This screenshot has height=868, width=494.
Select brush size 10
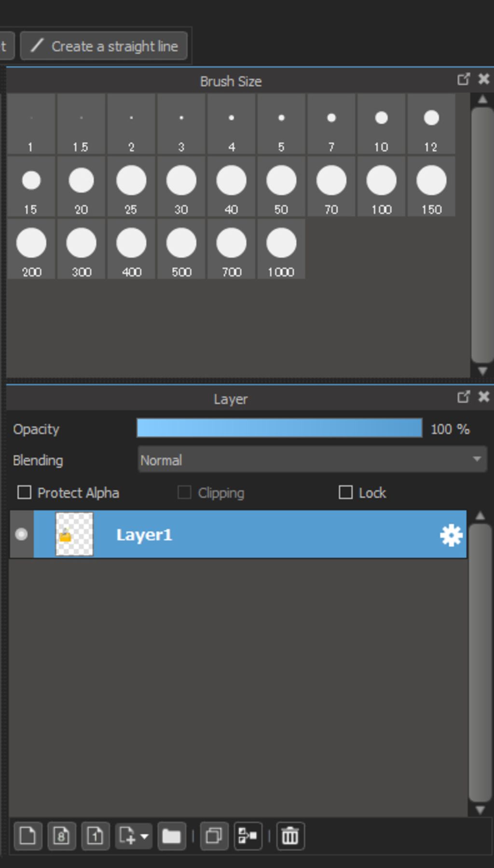[x=382, y=124]
